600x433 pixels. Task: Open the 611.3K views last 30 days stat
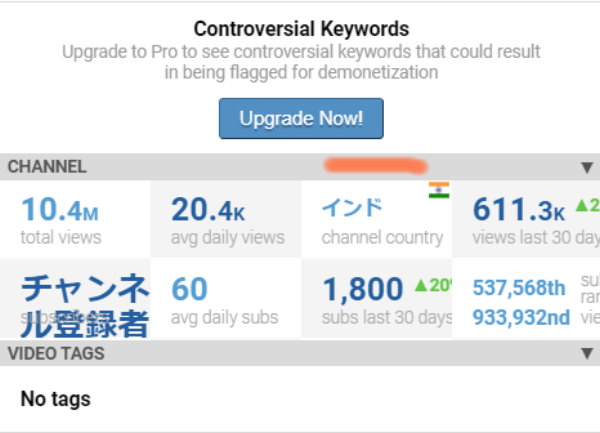518,210
